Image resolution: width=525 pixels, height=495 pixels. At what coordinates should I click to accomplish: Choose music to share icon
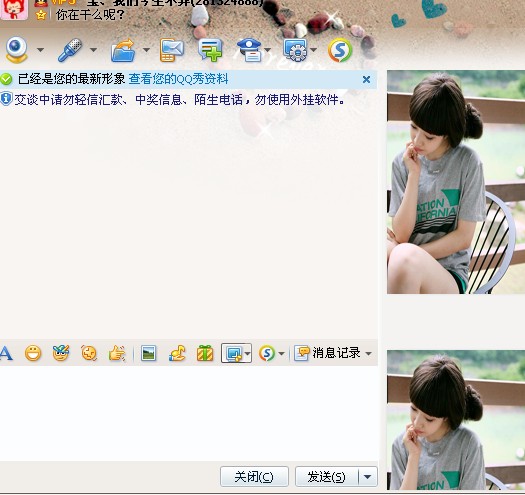pos(177,353)
